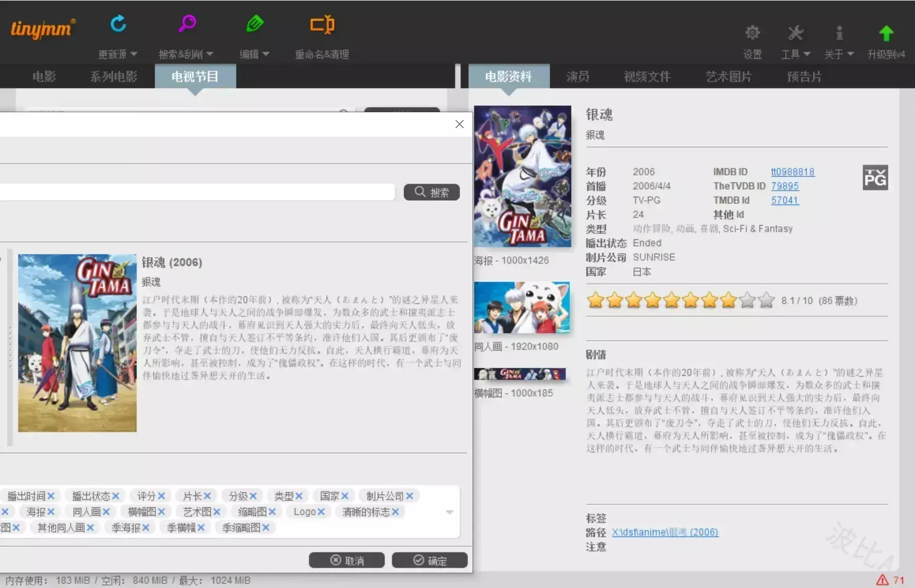The height and width of the screenshot is (588, 915).
Task: Remove the 清晰的标志 tag with its X
Action: pyautogui.click(x=395, y=512)
